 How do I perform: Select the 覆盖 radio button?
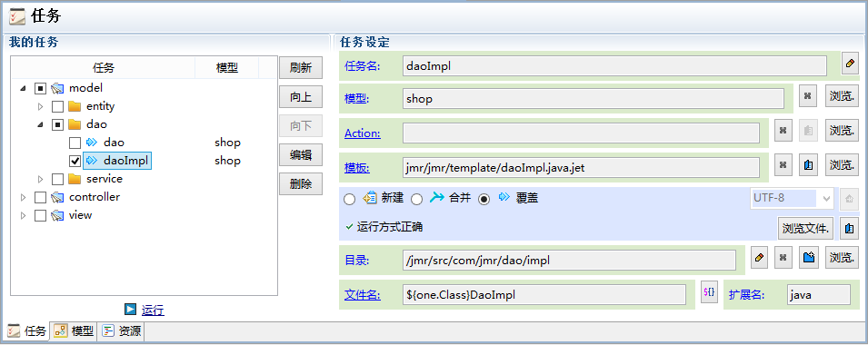click(x=484, y=200)
